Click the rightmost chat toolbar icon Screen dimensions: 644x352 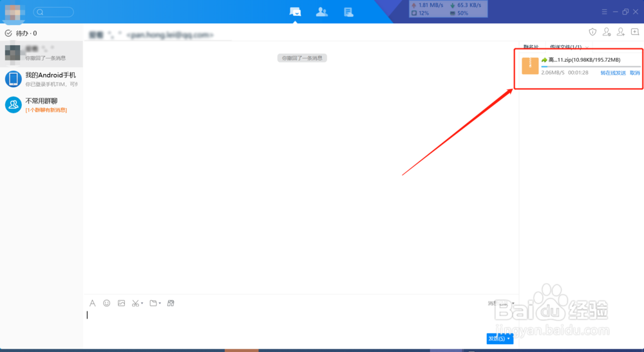pyautogui.click(x=171, y=303)
